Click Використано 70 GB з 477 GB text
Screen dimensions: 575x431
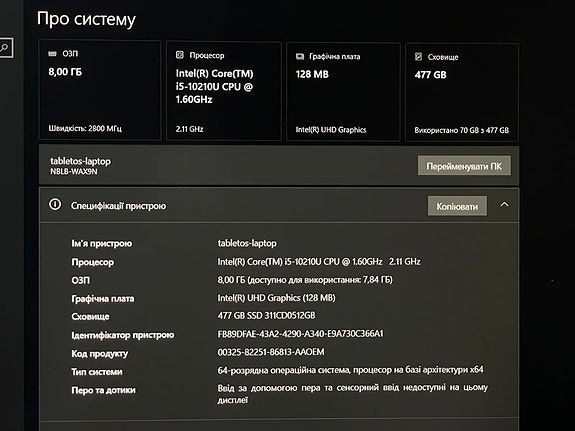[x=462, y=130]
